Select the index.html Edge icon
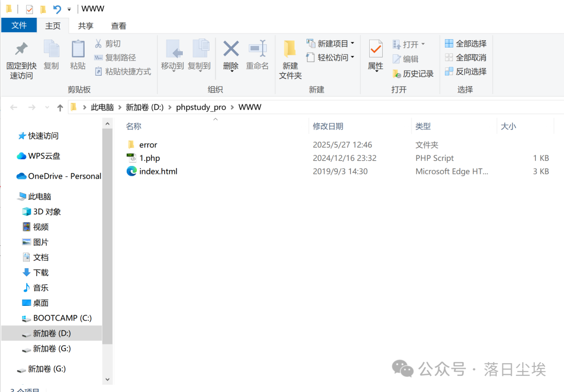Viewport: 564px width, 392px height. coord(132,171)
